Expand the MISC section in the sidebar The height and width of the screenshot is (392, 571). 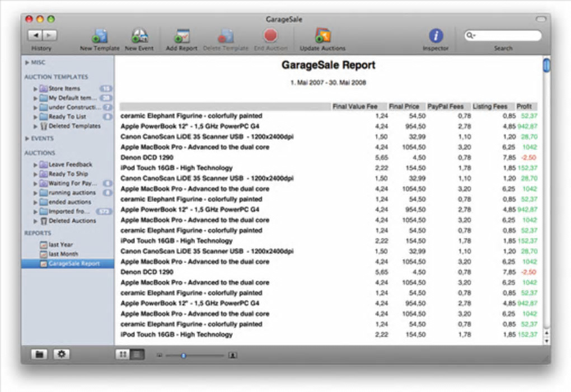(27, 63)
